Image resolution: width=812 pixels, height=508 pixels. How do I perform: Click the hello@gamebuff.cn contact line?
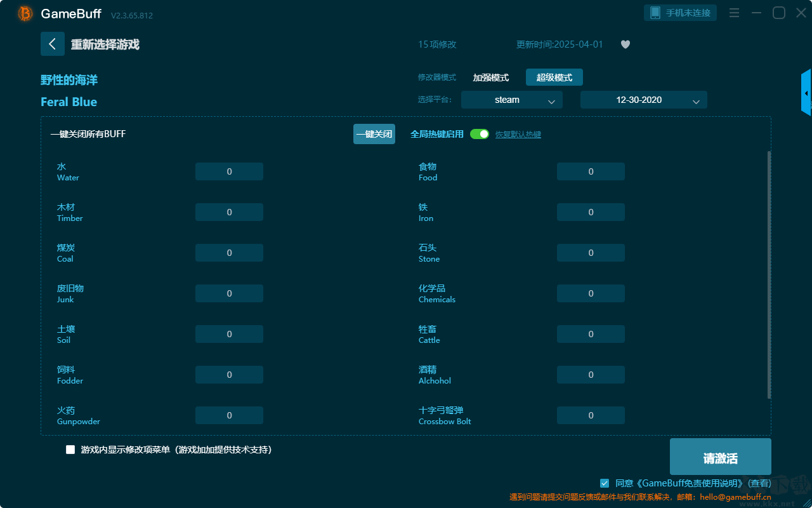pos(640,497)
